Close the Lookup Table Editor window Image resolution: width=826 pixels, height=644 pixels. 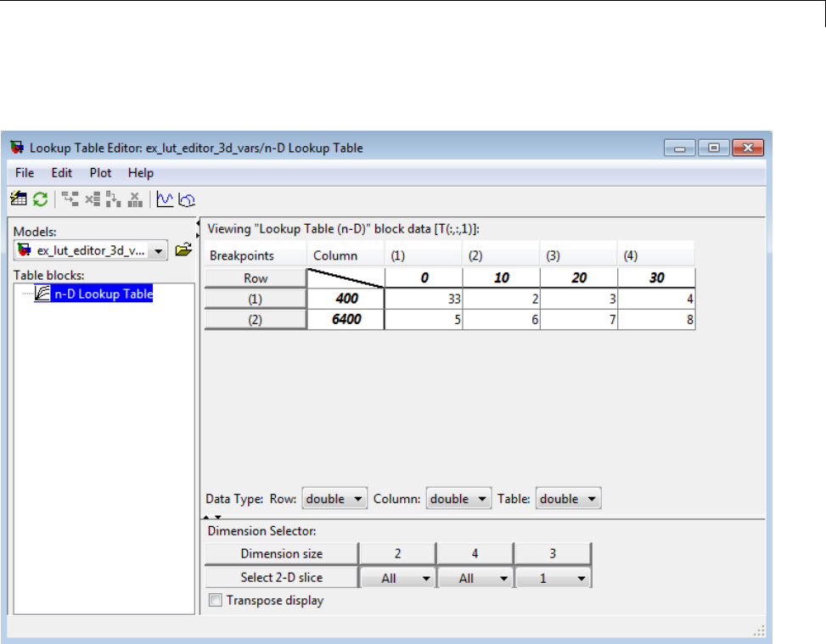coord(748,148)
